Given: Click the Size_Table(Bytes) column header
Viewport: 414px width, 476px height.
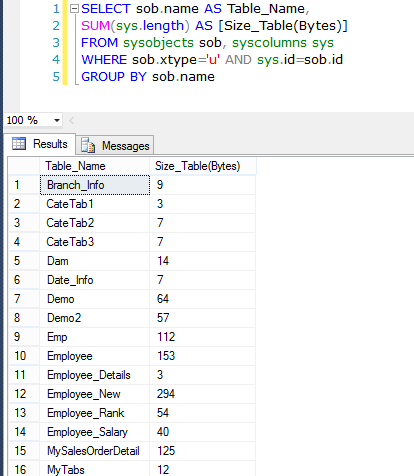Looking at the screenshot, I should pyautogui.click(x=203, y=166).
